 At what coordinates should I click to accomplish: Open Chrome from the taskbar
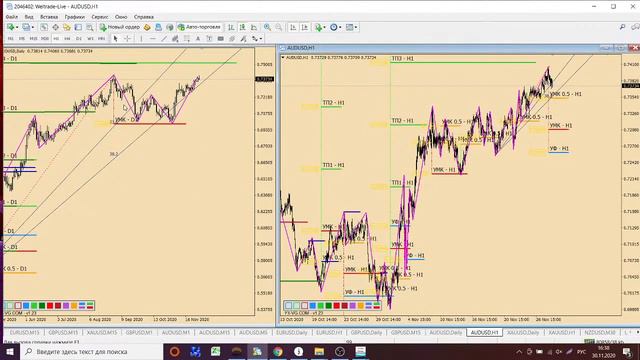click(x=278, y=351)
